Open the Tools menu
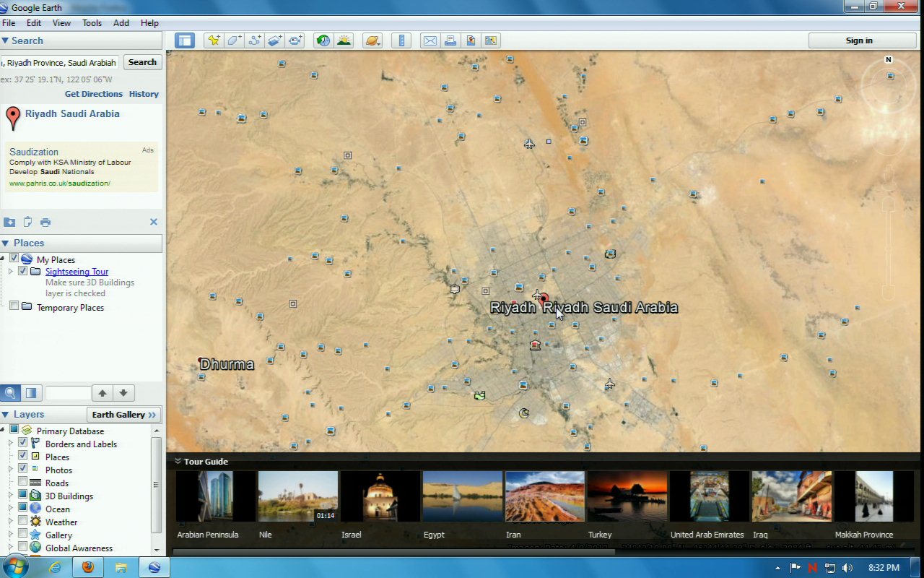 tap(92, 23)
